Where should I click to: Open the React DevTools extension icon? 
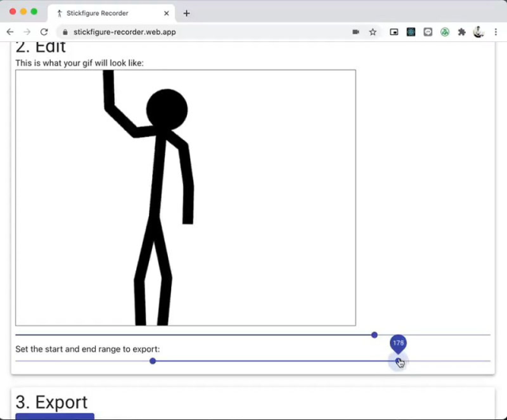coord(411,32)
